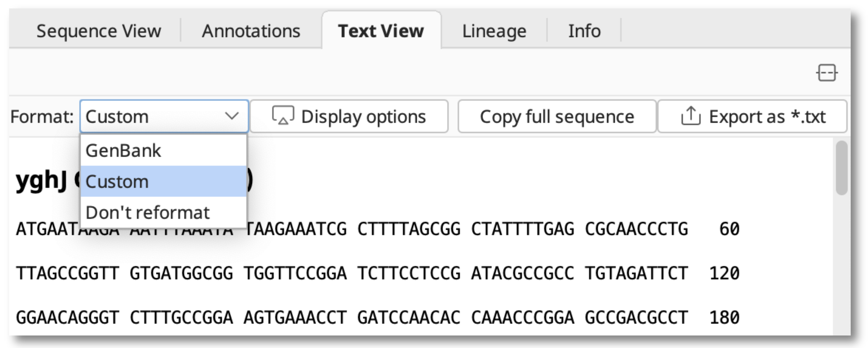The image size is (868, 348).
Task: Switch to the Sequence View tab
Action: point(99,31)
